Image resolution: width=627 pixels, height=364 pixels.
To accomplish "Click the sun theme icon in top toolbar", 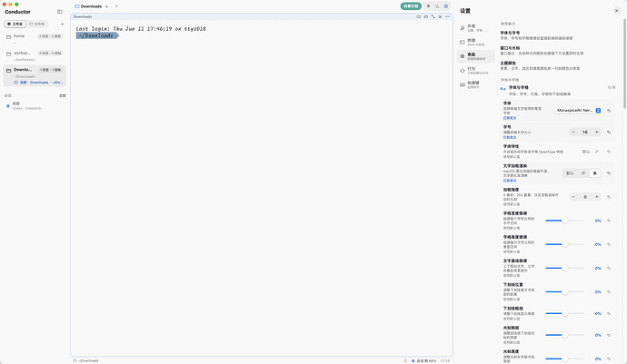I will (x=428, y=6).
